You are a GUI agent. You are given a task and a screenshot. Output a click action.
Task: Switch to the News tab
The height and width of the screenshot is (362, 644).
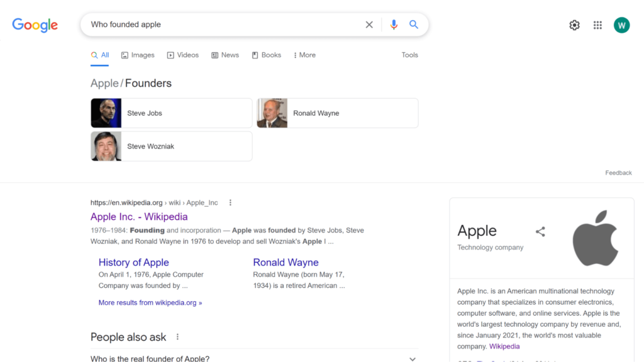pos(225,55)
